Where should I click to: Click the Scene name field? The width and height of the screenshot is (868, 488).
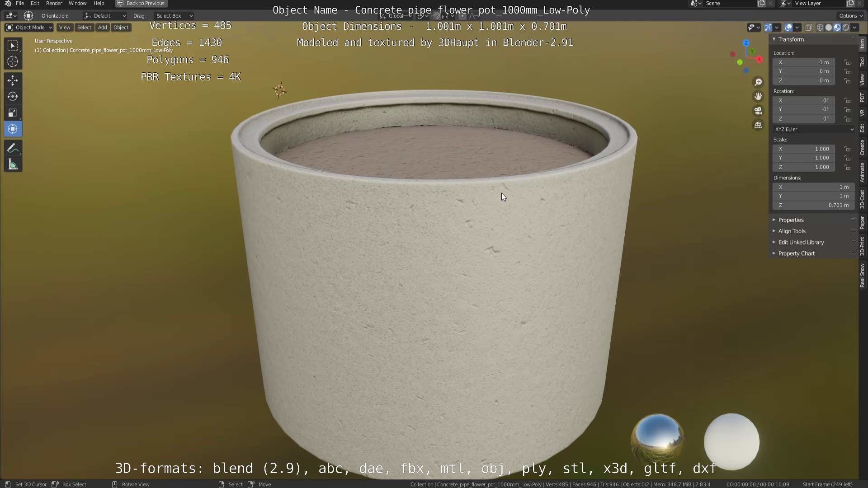[x=729, y=3]
